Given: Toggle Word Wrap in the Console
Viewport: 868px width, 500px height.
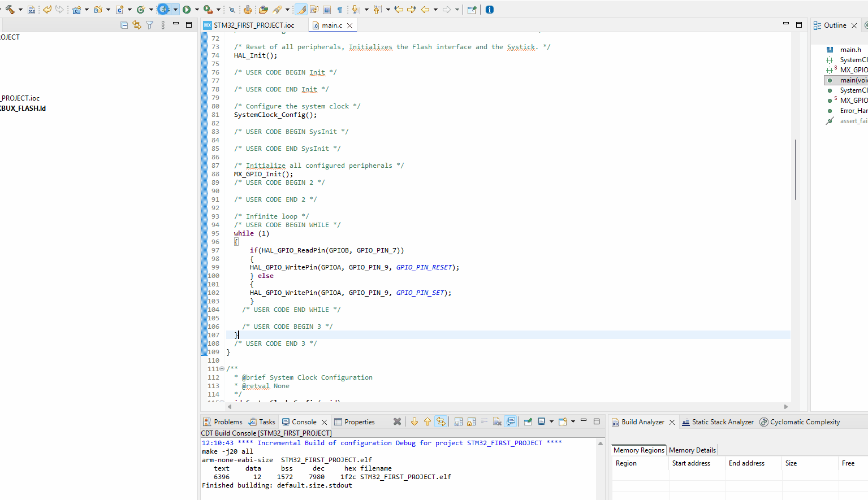Looking at the screenshot, I should pos(484,421).
